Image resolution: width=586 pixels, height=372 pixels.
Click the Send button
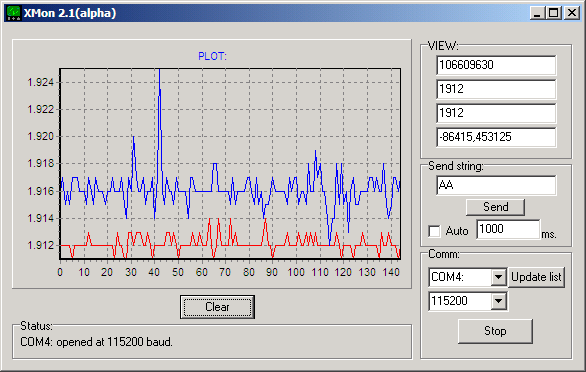pyautogui.click(x=495, y=207)
